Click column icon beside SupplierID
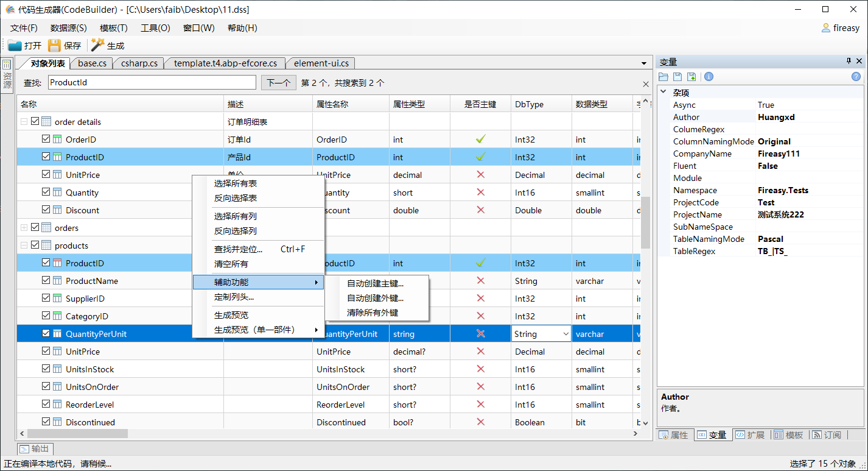868x471 pixels. pyautogui.click(x=57, y=299)
